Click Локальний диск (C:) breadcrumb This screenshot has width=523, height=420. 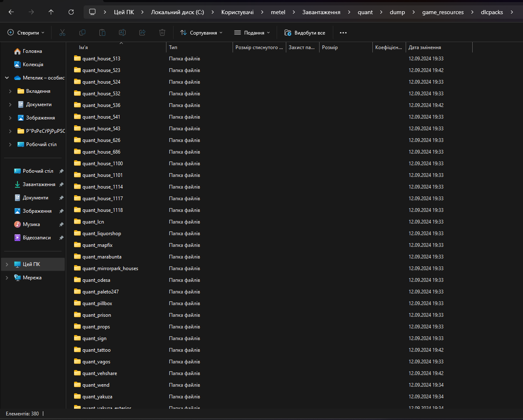point(178,12)
